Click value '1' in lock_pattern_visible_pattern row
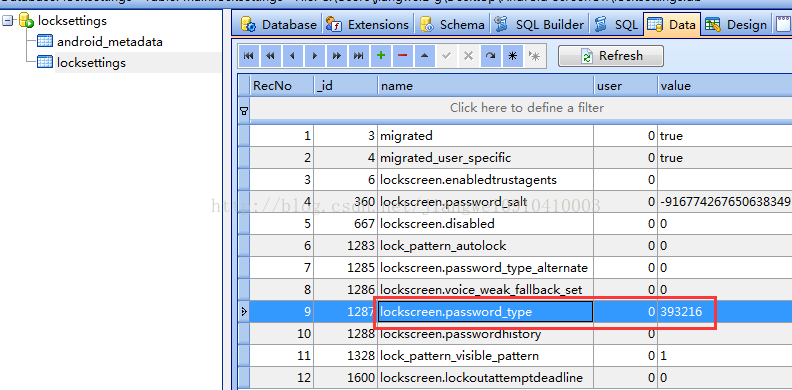Viewport: 792px width, 390px height. (x=724, y=356)
